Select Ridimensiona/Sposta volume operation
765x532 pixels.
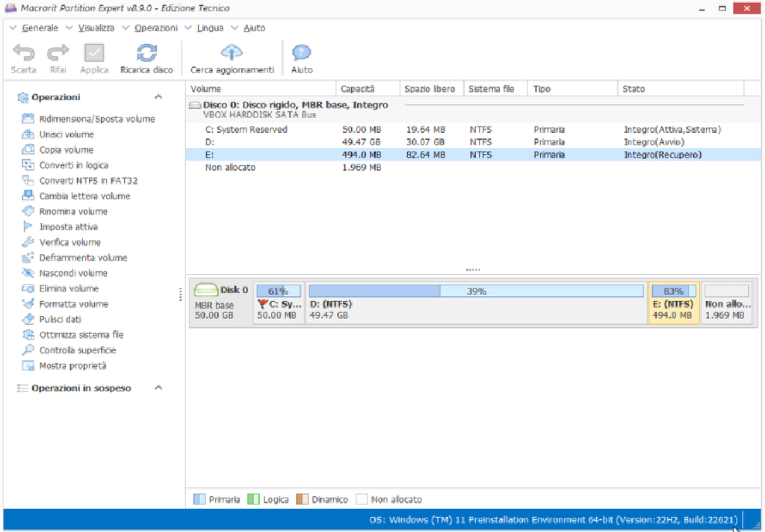tap(88, 119)
